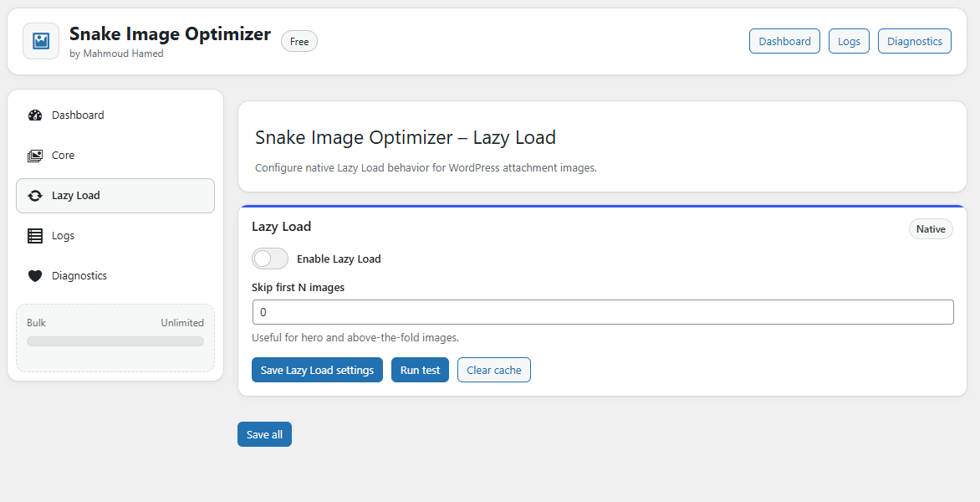The image size is (980, 502).
Task: Toggle the Enable Lazy Load switch
Action: (270, 259)
